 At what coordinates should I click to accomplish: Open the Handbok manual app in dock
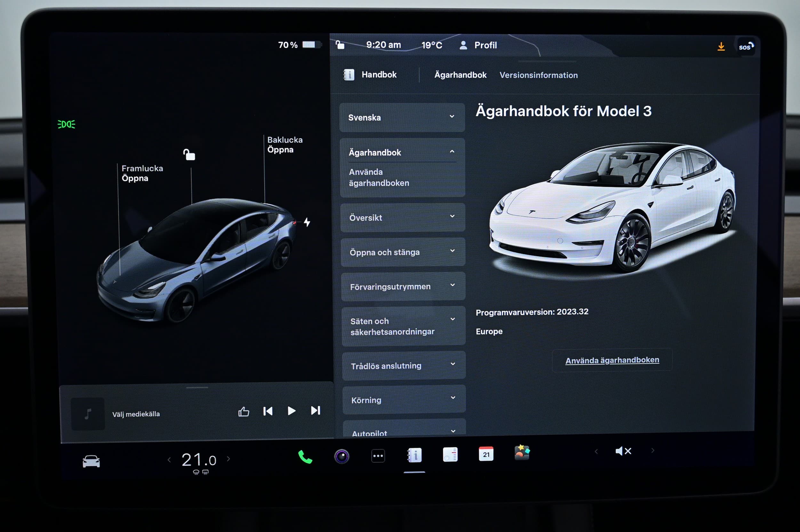click(x=414, y=455)
